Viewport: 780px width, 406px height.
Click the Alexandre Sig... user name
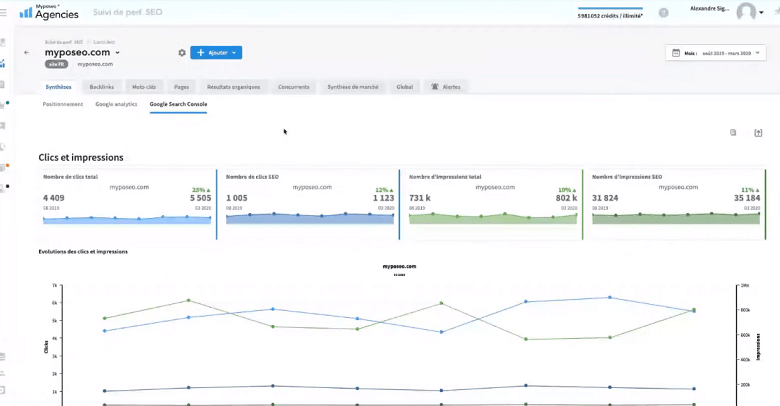pyautogui.click(x=710, y=8)
